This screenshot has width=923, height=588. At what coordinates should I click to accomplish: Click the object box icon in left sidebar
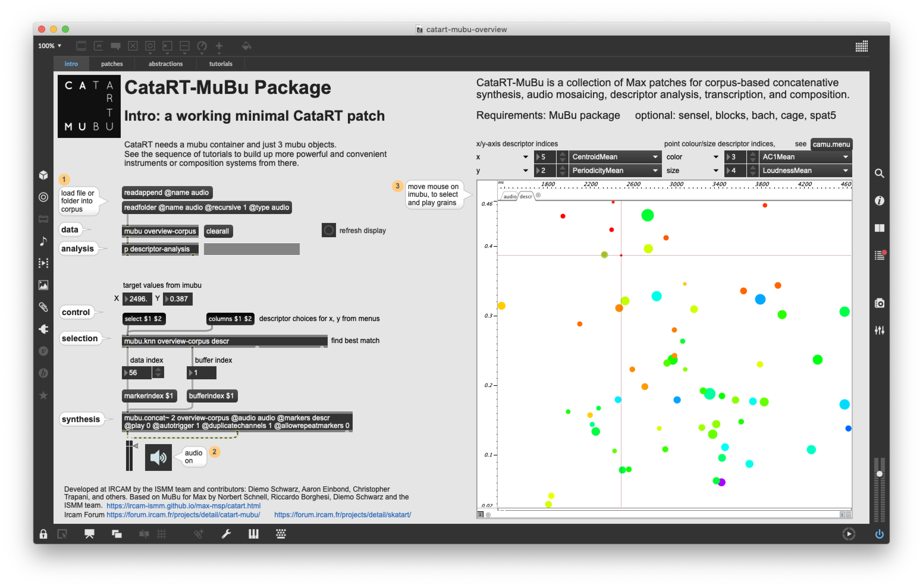pyautogui.click(x=43, y=175)
